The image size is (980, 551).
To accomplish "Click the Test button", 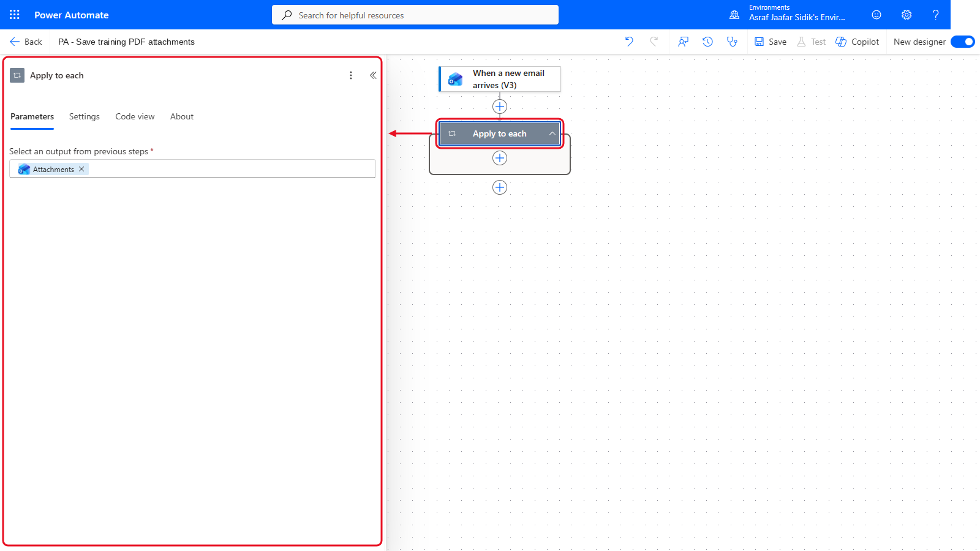I will [811, 42].
